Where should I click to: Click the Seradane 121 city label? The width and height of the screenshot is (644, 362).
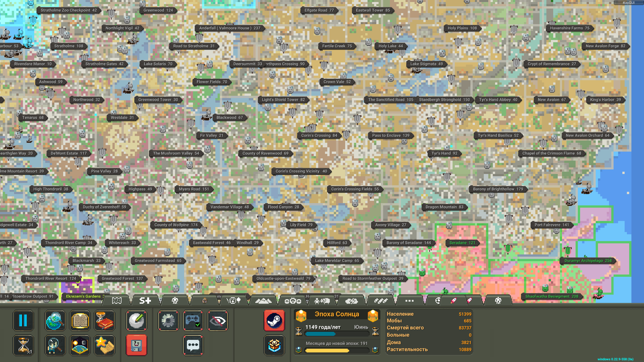(462, 243)
